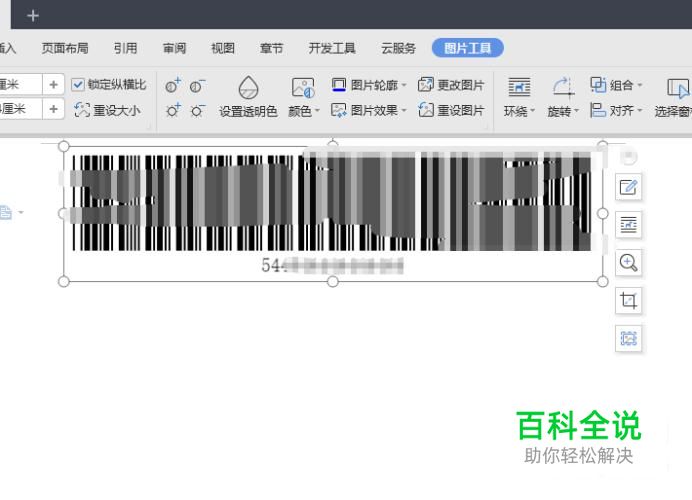Screen dimensions: 692x500
Task: Click the 设置透明色 droplet tool
Action: pyautogui.click(x=248, y=97)
